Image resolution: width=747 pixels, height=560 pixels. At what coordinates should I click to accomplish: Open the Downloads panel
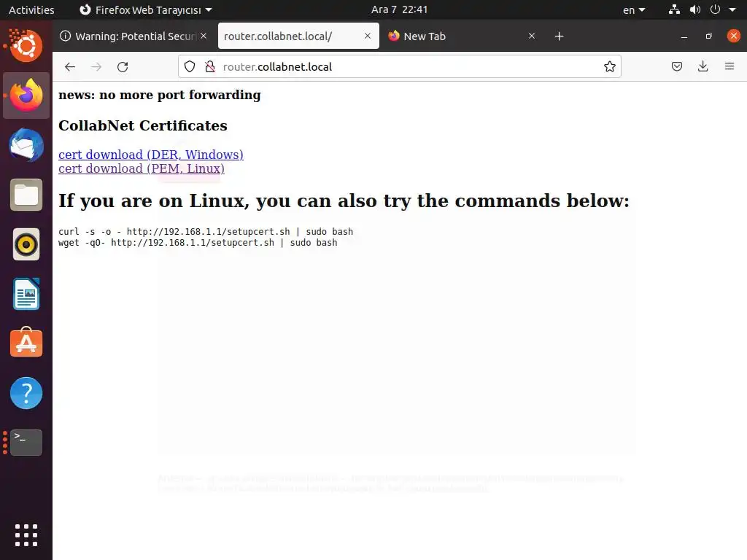tap(703, 66)
